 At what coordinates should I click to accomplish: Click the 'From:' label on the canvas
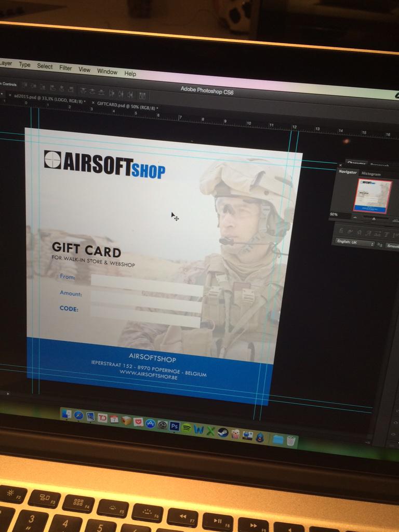point(67,276)
